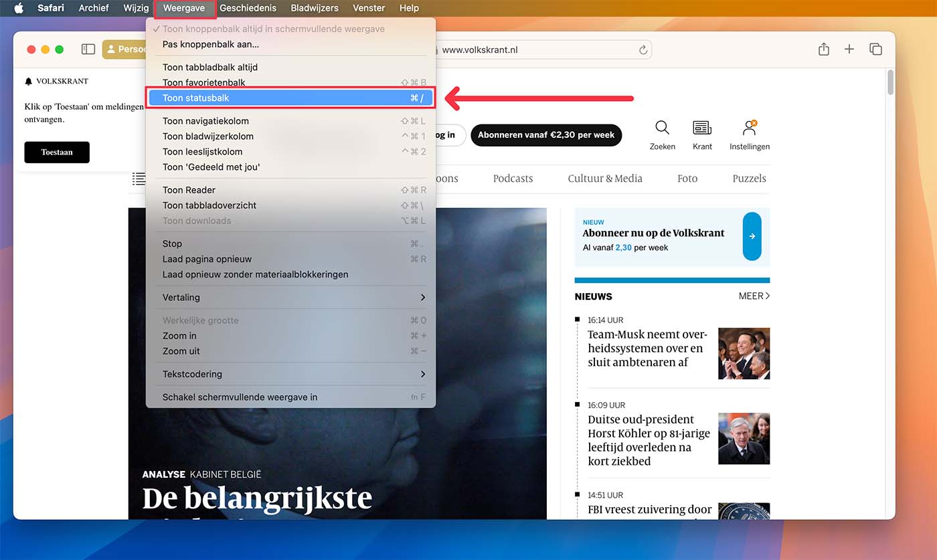Image resolution: width=937 pixels, height=560 pixels.
Task: Click the Toestaan button
Action: (57, 153)
